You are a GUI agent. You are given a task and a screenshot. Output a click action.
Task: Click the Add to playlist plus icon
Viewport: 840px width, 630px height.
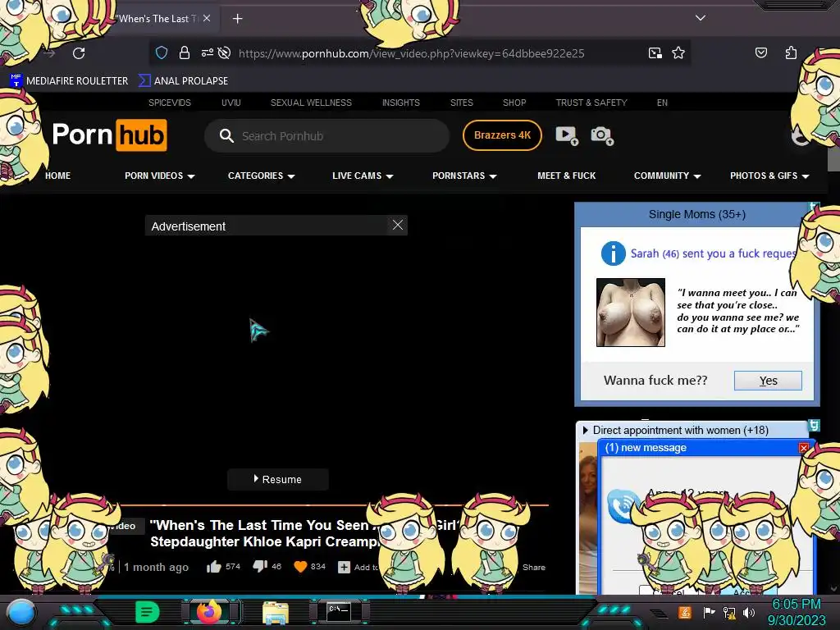[x=344, y=567]
